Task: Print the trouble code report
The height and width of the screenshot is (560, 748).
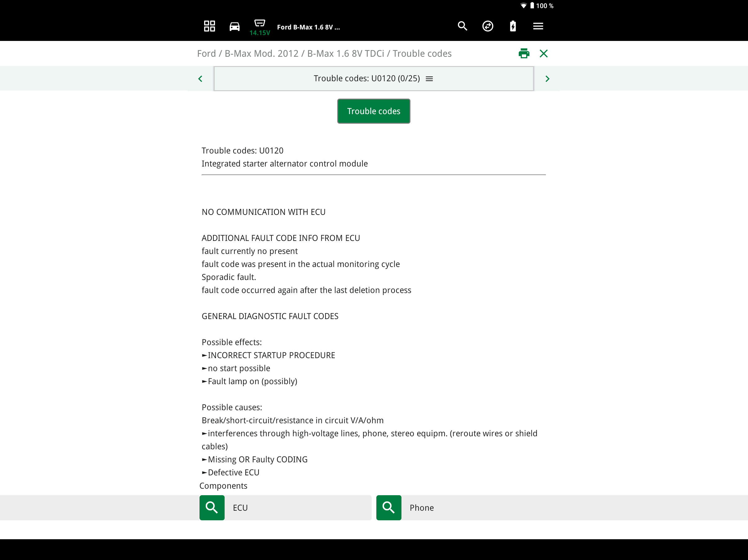Action: [x=524, y=53]
